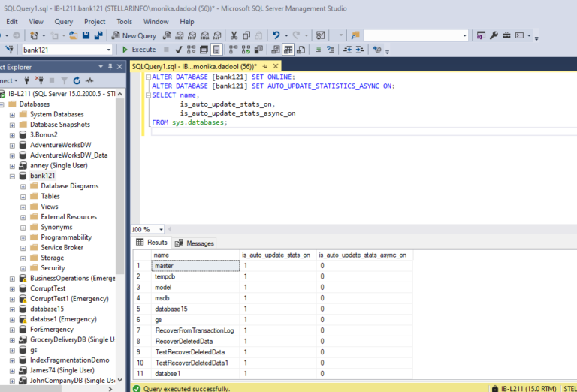This screenshot has width=577, height=392.
Task: Close the SQLQuery1.sql tab
Action: click(275, 66)
